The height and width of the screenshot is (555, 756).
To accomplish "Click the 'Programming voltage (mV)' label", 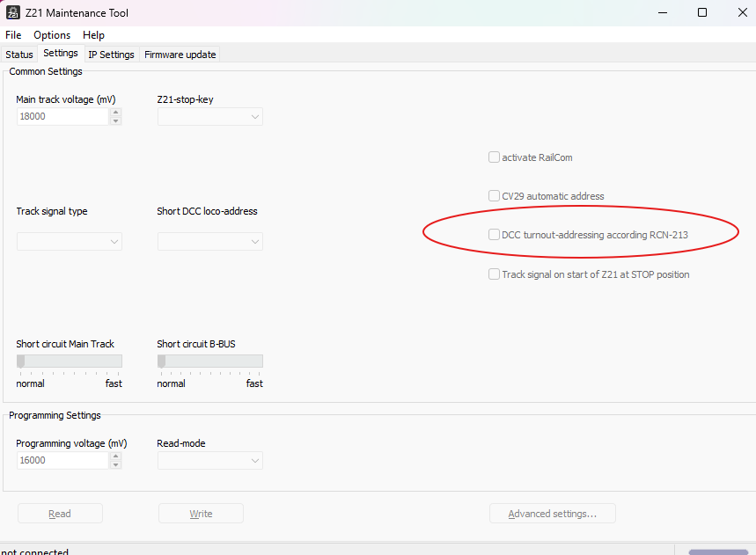I will coord(71,443).
